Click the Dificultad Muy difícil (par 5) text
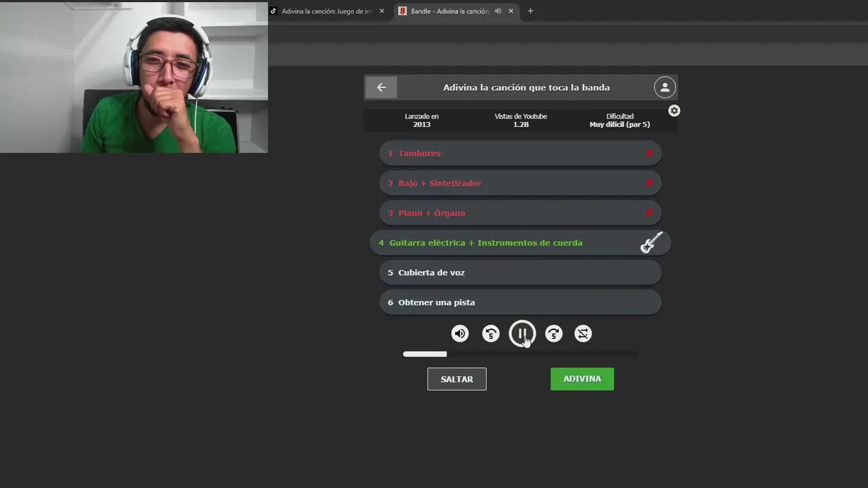This screenshot has width=868, height=488. (x=620, y=121)
